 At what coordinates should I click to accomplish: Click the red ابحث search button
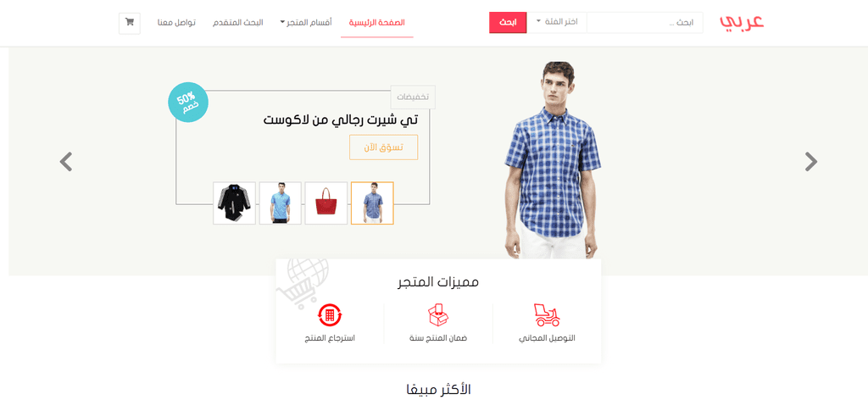[x=508, y=22]
